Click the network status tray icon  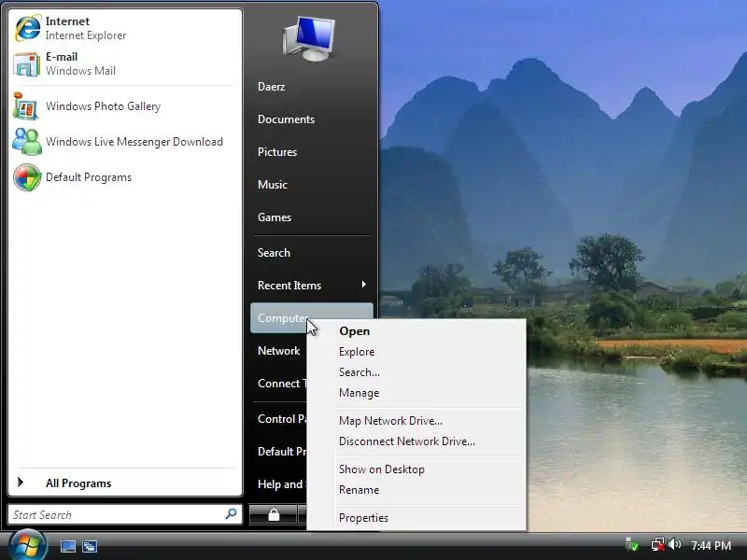pos(658,544)
